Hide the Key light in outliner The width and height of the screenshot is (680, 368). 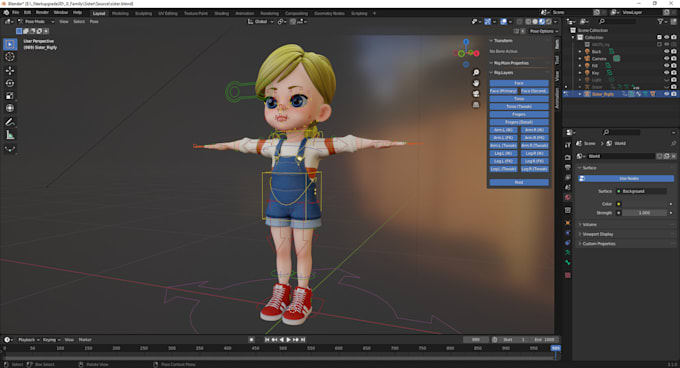point(667,72)
